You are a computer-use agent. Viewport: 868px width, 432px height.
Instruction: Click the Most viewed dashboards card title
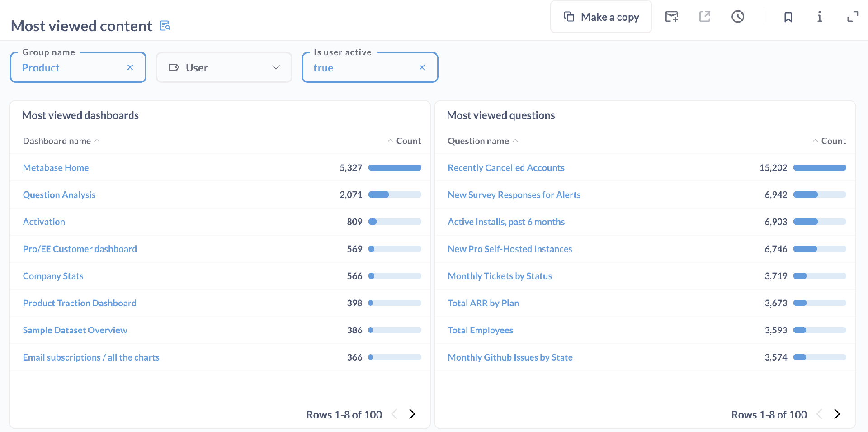click(80, 115)
